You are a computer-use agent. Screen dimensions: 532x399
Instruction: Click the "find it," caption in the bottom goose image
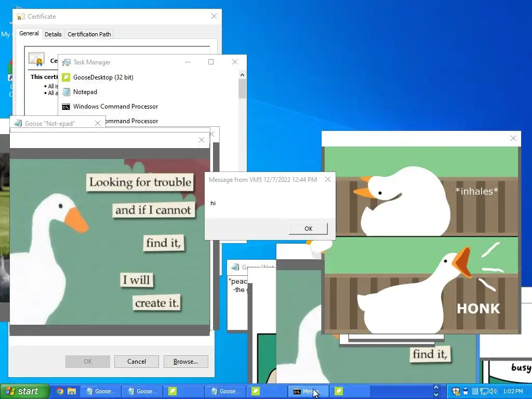[430, 354]
